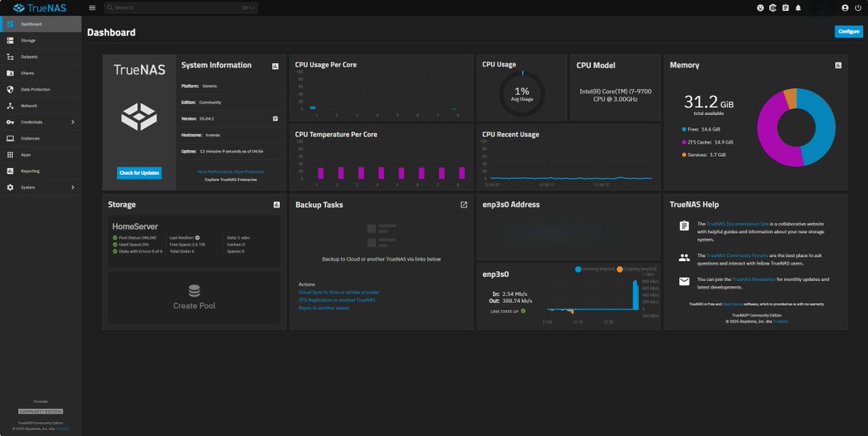Click the Create Pool database icon
Image resolution: width=868 pixels, height=436 pixels.
[x=194, y=291]
